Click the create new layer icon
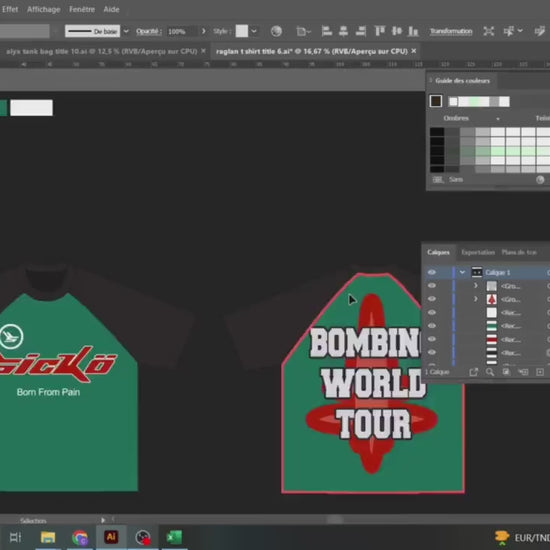550x550 pixels. point(540,372)
